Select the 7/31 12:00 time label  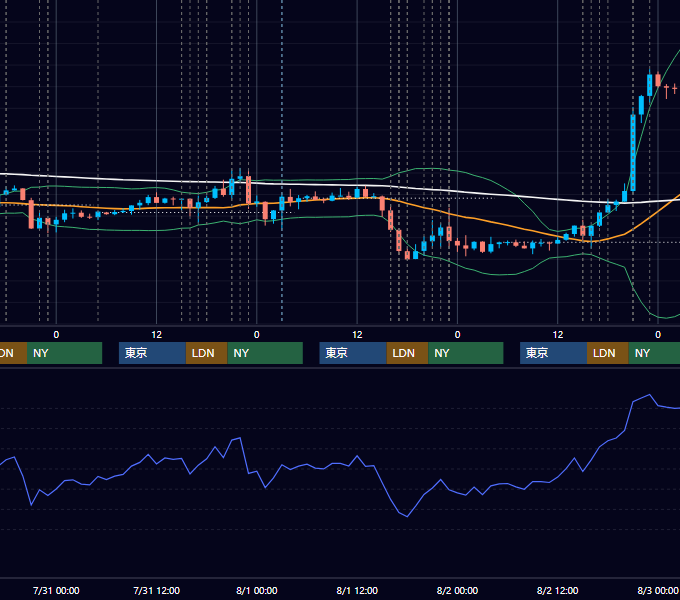(156, 590)
